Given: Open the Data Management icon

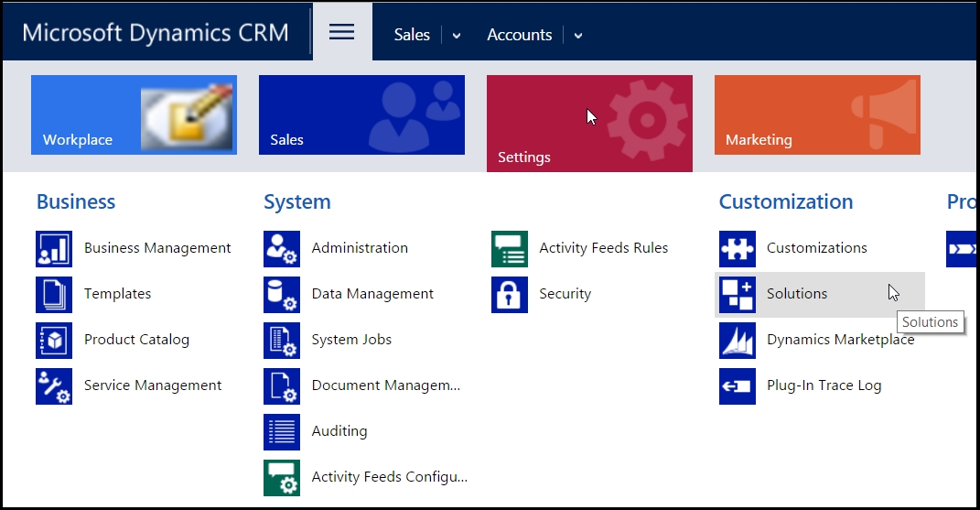Looking at the screenshot, I should (282, 294).
